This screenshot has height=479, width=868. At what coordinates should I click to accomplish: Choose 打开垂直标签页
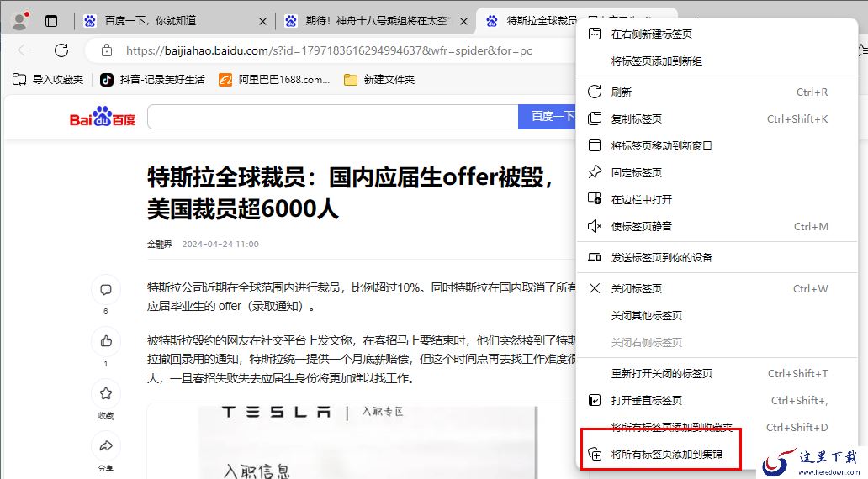tap(717, 401)
